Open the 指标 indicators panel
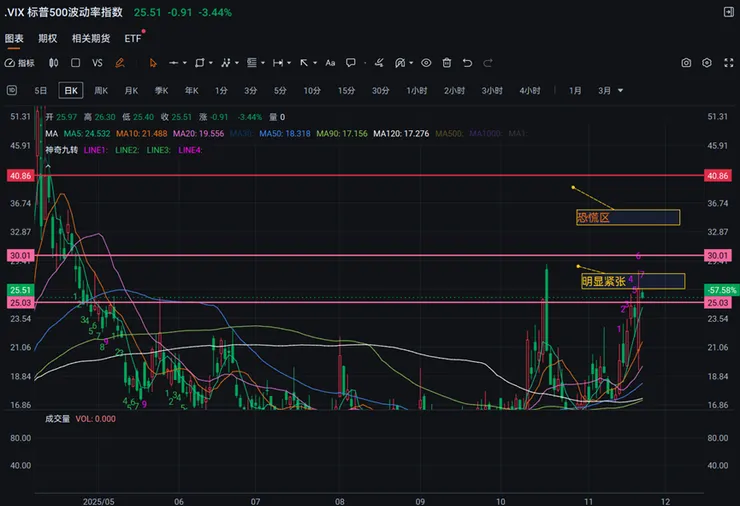 click(x=19, y=63)
